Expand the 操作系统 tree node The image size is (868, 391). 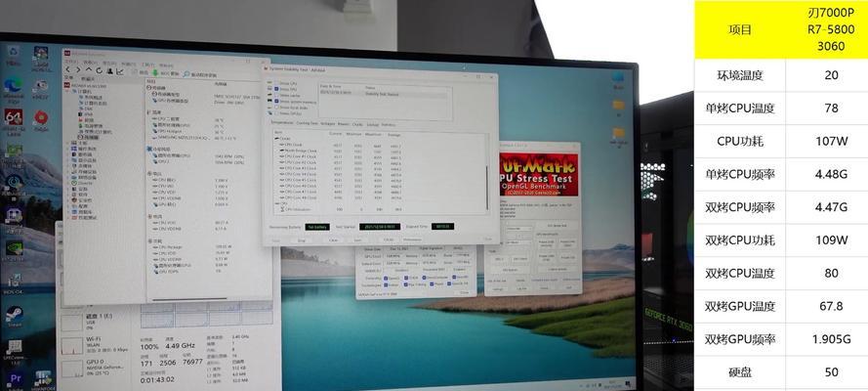tap(67, 149)
